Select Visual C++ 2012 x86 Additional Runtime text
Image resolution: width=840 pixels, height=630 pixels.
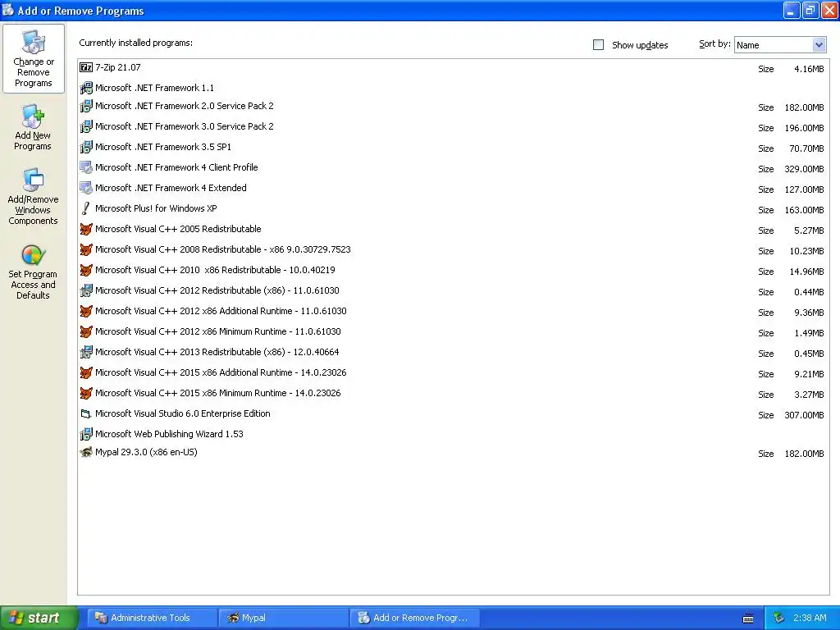coord(221,311)
